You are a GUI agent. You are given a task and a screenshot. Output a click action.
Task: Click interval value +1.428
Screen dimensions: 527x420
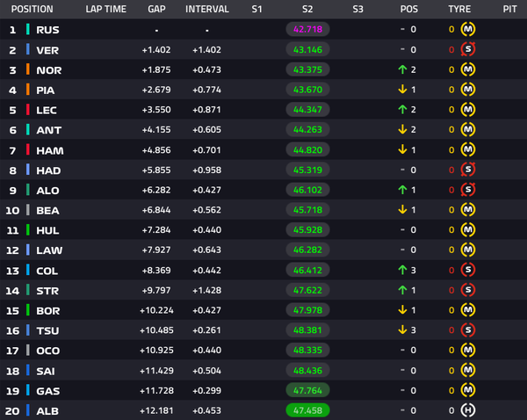pos(206,290)
